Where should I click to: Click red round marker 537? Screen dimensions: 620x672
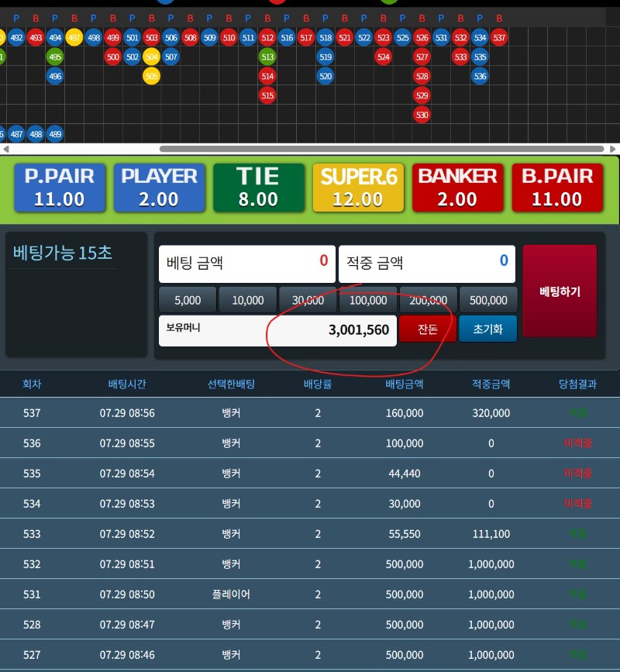[x=499, y=38]
